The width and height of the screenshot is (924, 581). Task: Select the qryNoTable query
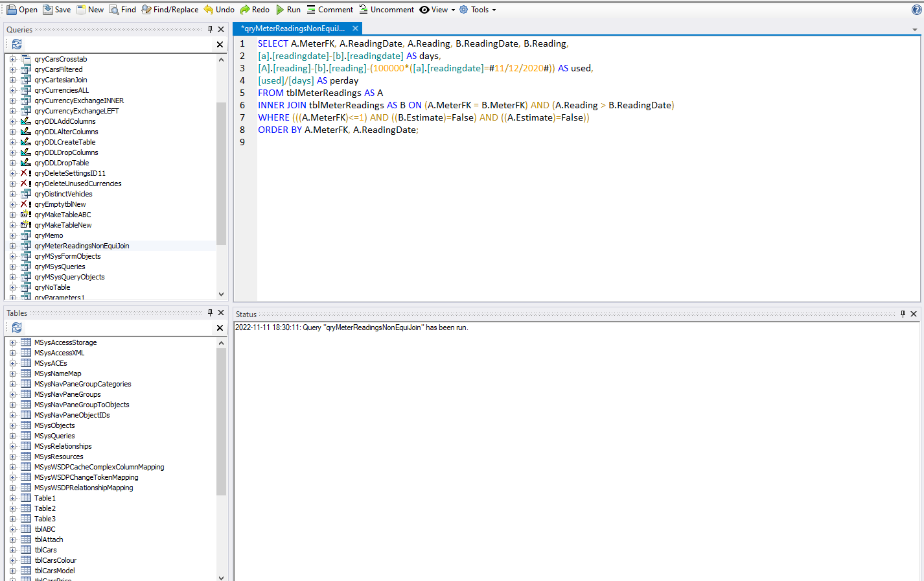point(52,287)
